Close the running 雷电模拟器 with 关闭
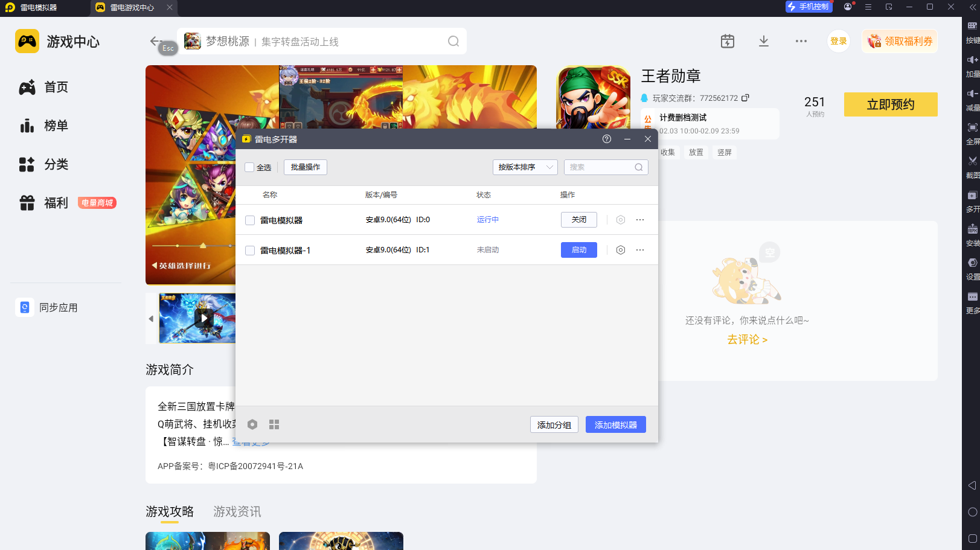The width and height of the screenshot is (980, 550). point(579,220)
